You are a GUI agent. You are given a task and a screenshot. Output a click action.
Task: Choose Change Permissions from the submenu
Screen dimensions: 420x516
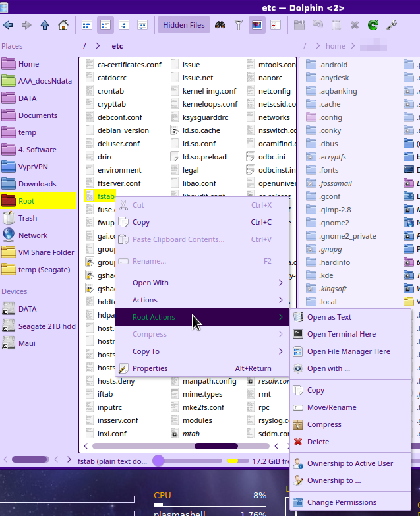342,502
